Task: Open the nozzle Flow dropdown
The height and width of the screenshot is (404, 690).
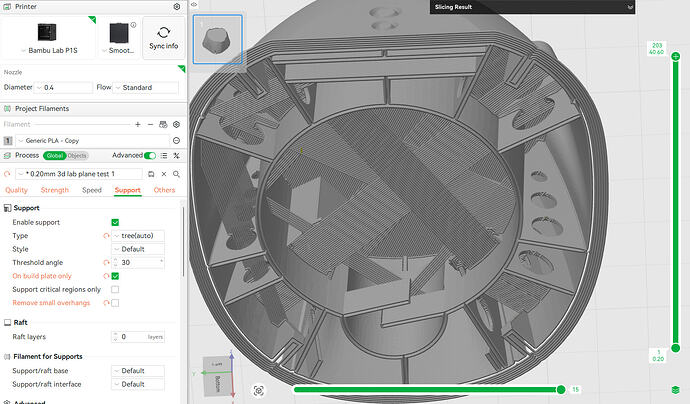Action: 146,88
